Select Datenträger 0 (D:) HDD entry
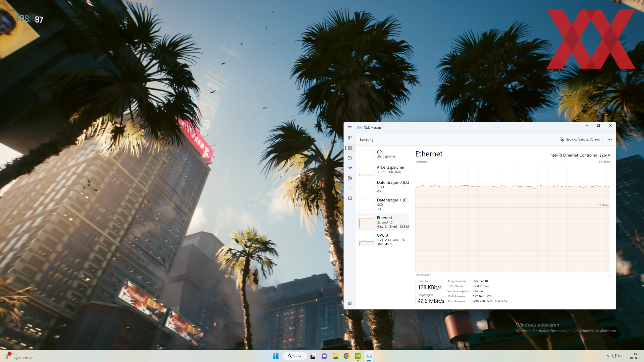Image resolution: width=644 pixels, height=362 pixels. 383,187
